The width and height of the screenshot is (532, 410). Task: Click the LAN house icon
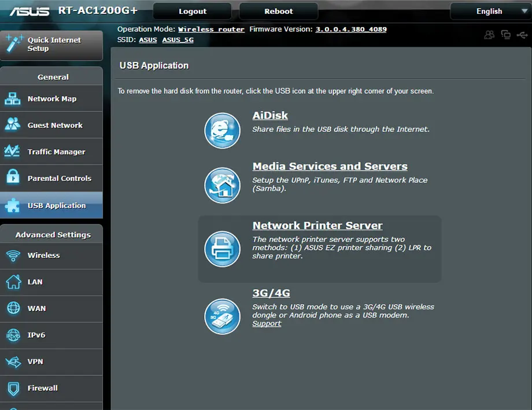(x=13, y=282)
